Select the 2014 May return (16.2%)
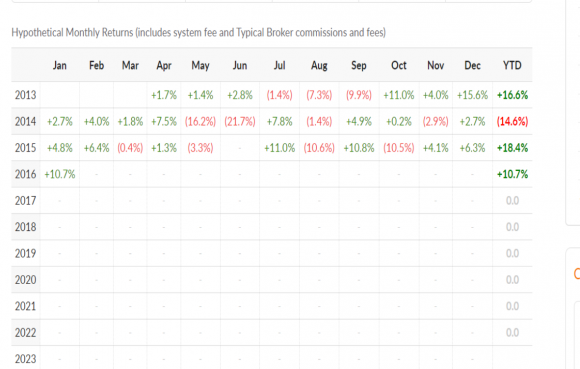Image resolution: width=580 pixels, height=369 pixels. pos(200,121)
